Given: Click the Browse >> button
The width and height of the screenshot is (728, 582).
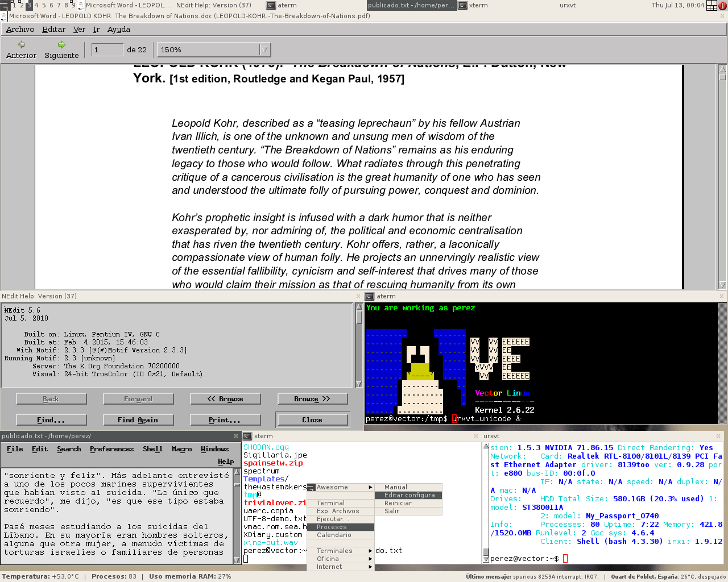Looking at the screenshot, I should point(312,399).
